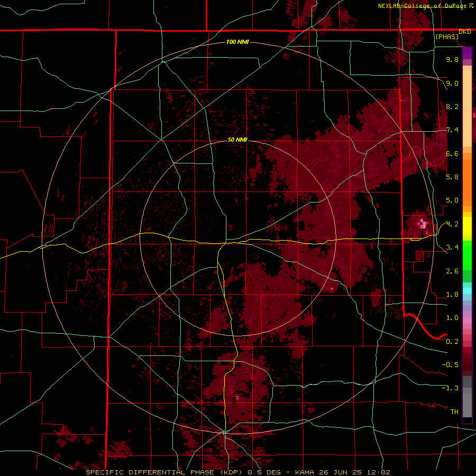Pick the bright green segment of color bar
This screenshot has width=476, height=476.
click(x=467, y=255)
